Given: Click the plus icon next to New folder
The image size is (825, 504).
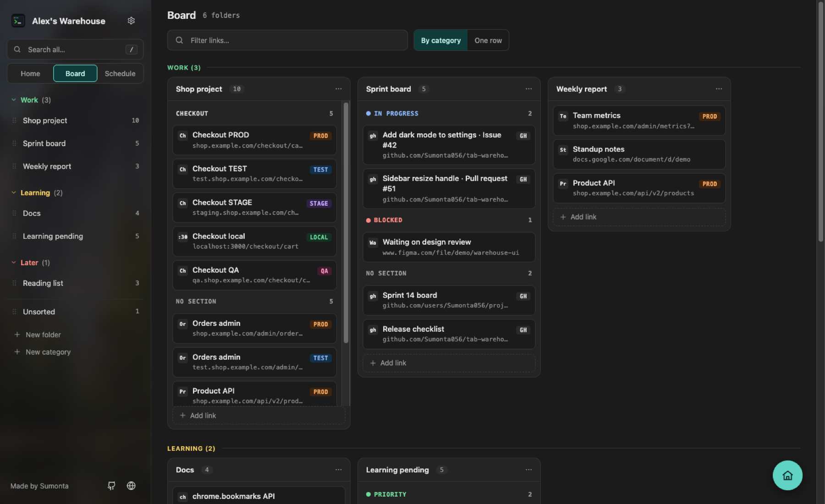Looking at the screenshot, I should pos(17,334).
